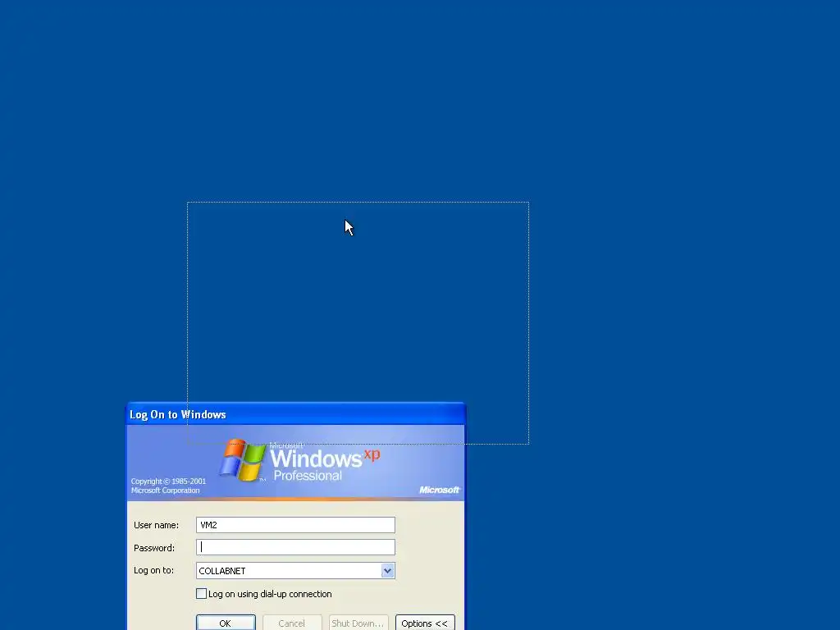Click the Password: label

pyautogui.click(x=154, y=547)
